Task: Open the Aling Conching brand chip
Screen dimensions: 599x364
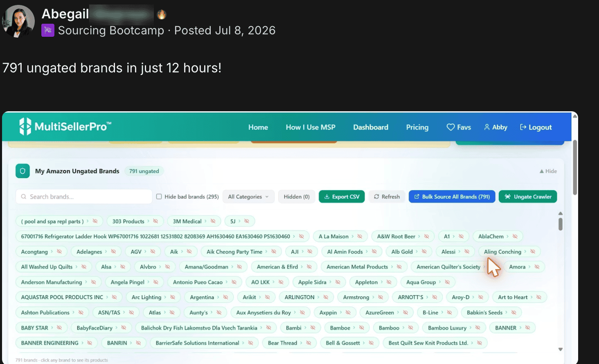Action: pos(509,252)
